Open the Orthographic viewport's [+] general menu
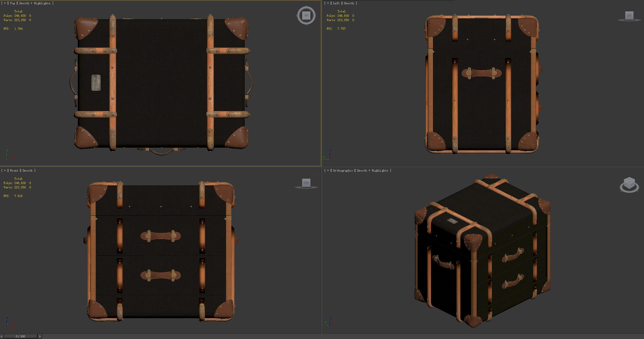 point(328,171)
